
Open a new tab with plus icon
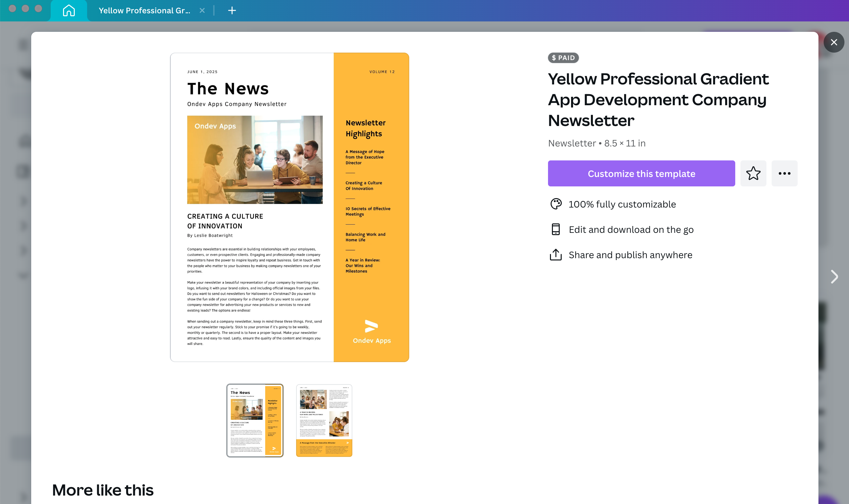[x=232, y=10]
